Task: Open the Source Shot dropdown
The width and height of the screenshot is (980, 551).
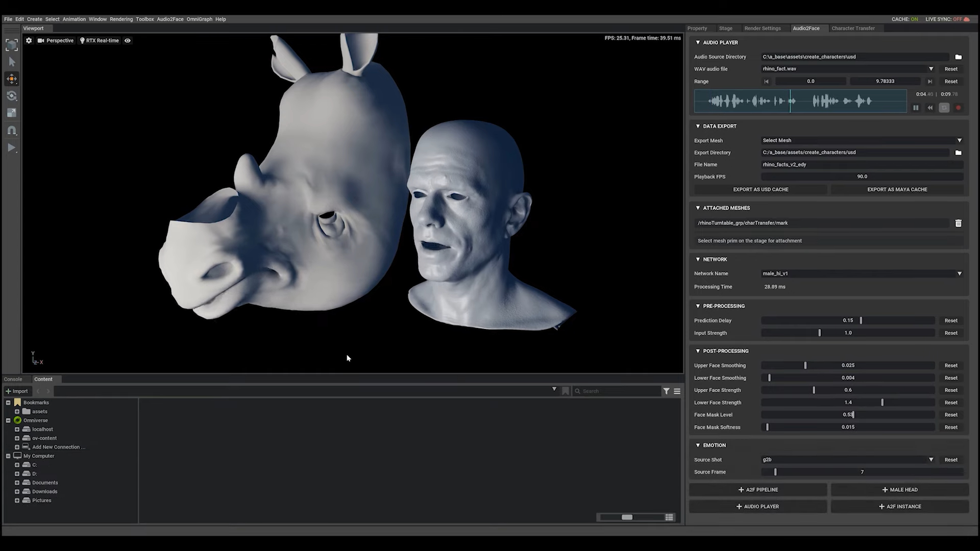Action: 848,460
